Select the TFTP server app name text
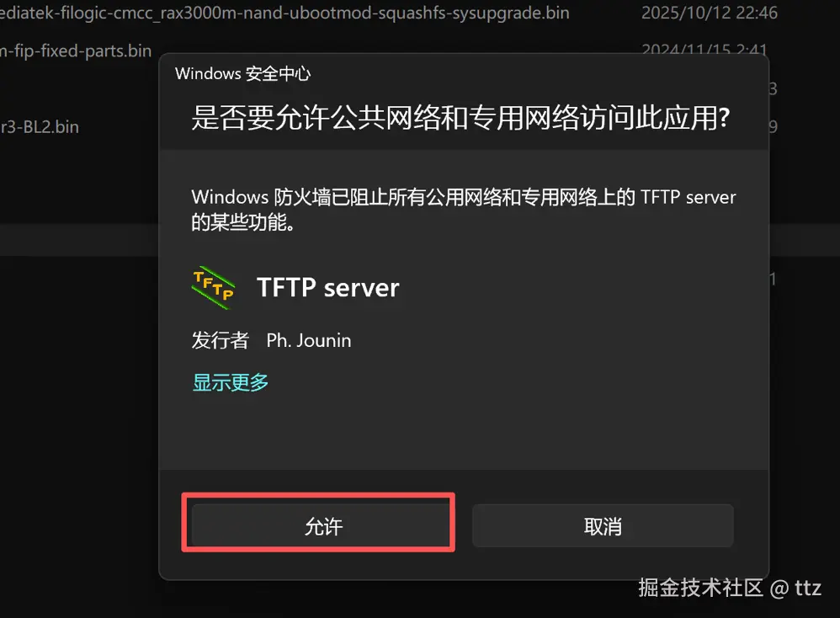840x618 pixels. coord(328,288)
